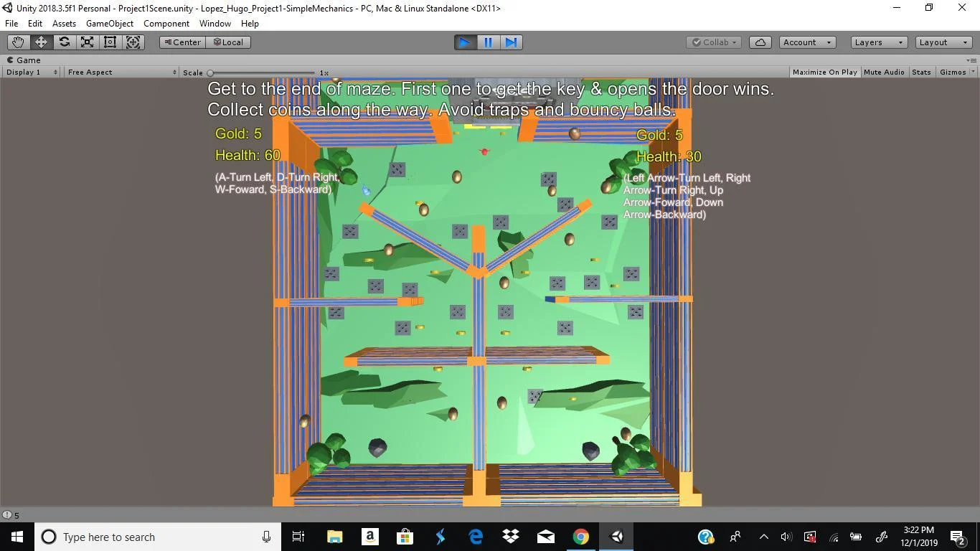The image size is (980, 551).
Task: Open the GameObject menu
Action: (x=110, y=24)
